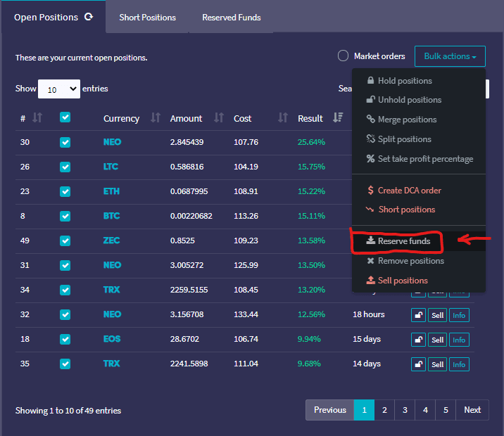Uncheck position 34 TRX checkbox

[x=65, y=290]
